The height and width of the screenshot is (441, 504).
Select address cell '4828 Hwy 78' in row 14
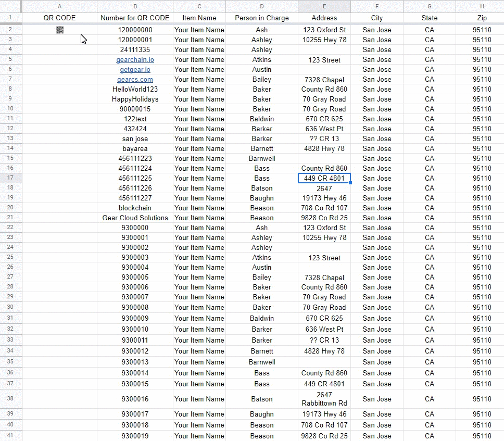[324, 149]
